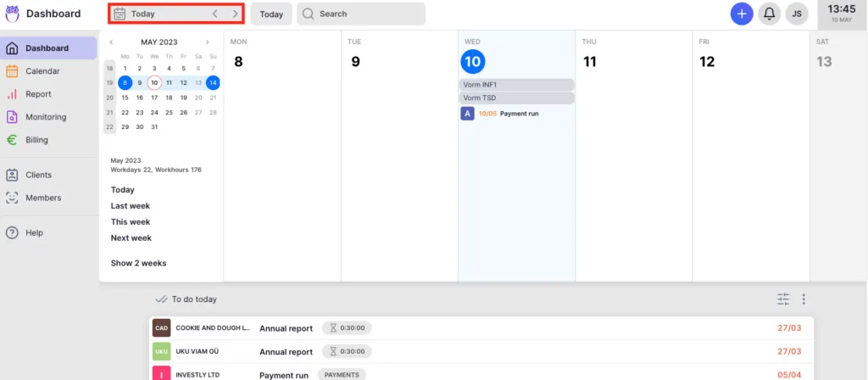868x380 pixels.
Task: Select May 1 in mini calendar
Action: tap(125, 68)
